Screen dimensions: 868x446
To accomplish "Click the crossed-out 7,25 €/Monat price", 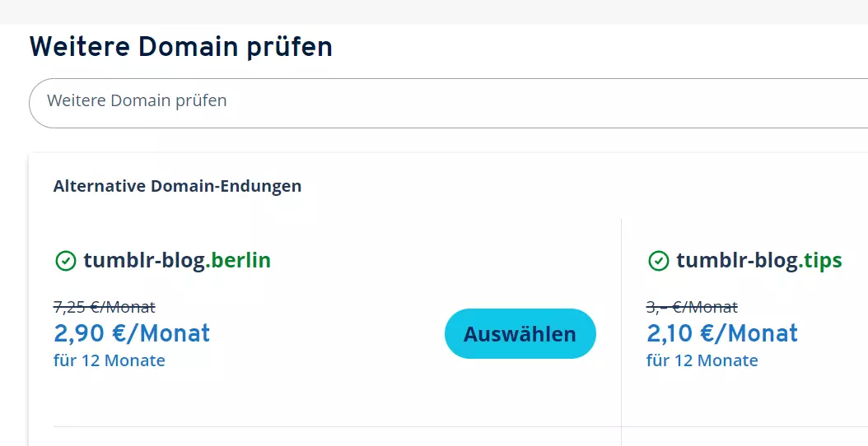I will [x=104, y=307].
